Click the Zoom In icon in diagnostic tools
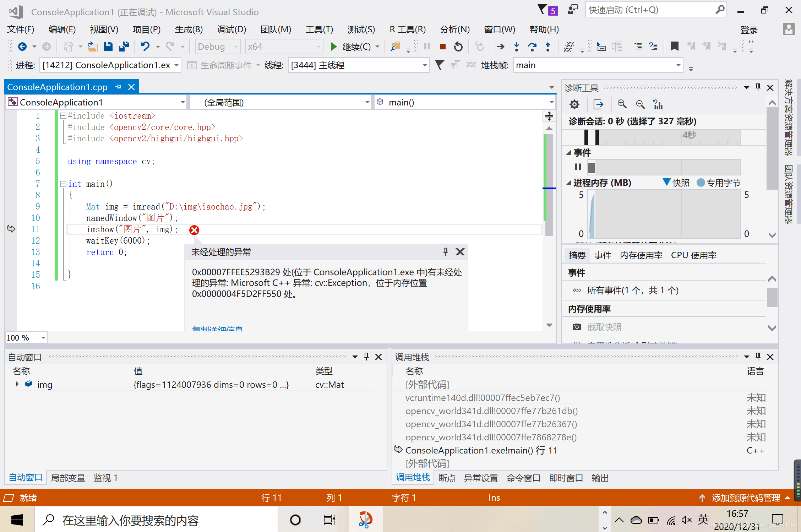 pos(622,104)
